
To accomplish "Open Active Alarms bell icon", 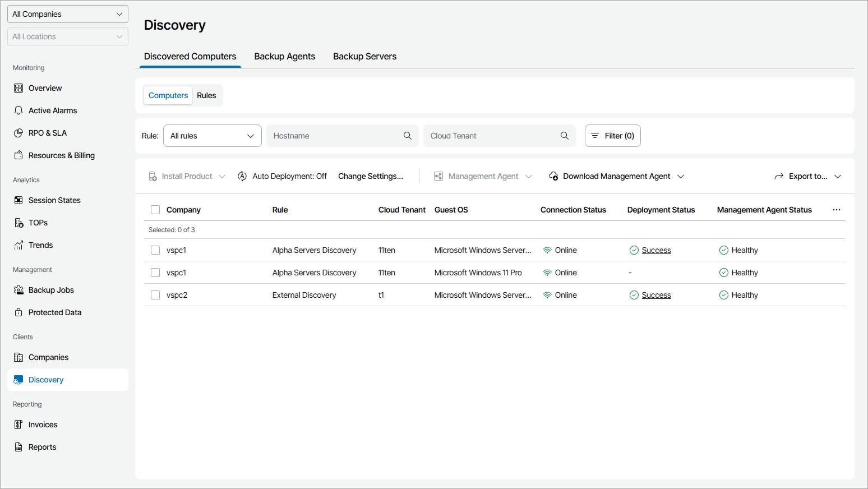I will tap(19, 110).
